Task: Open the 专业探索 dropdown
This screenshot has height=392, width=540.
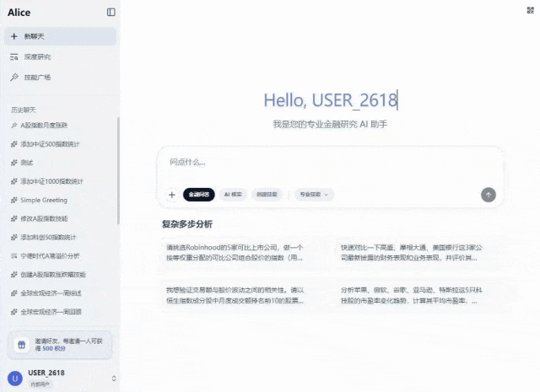Action: click(x=314, y=195)
